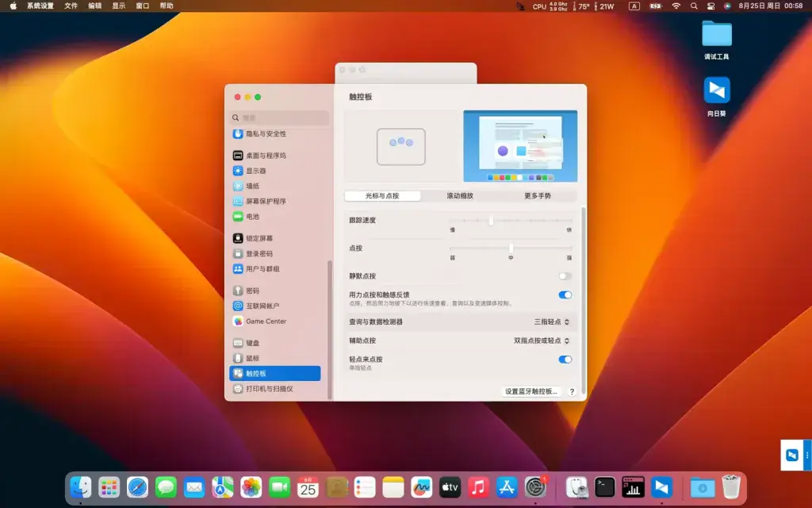Open Spotlight search in menu bar
812x508 pixels.
(x=694, y=6)
